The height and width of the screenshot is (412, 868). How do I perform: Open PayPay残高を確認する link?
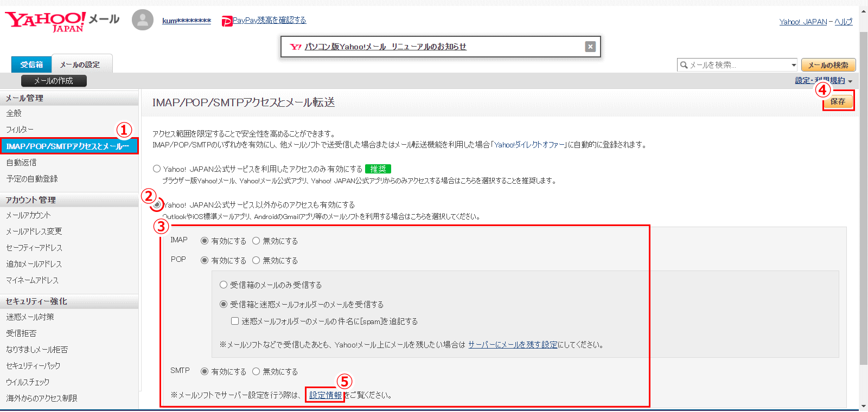[x=269, y=20]
